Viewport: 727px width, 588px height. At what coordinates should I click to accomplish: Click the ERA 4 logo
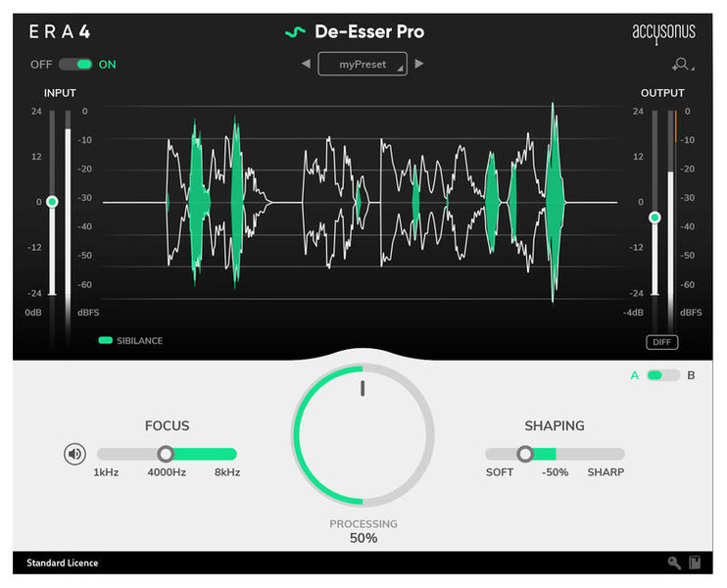click(60, 32)
